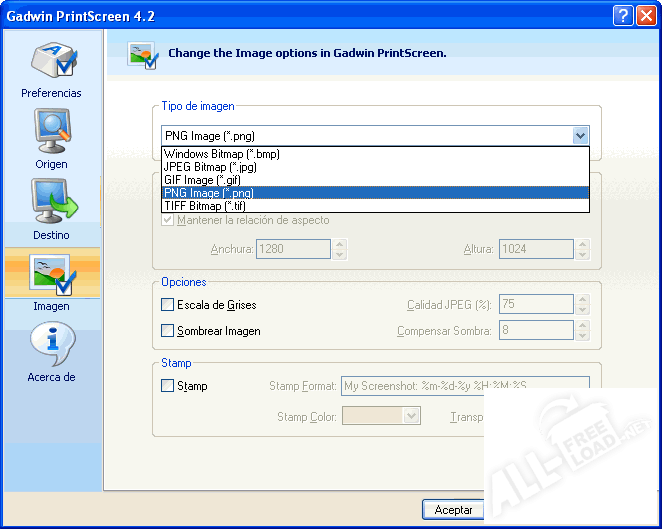The image size is (662, 529).
Task: Open the Acerca de info icon
Action: point(51,345)
